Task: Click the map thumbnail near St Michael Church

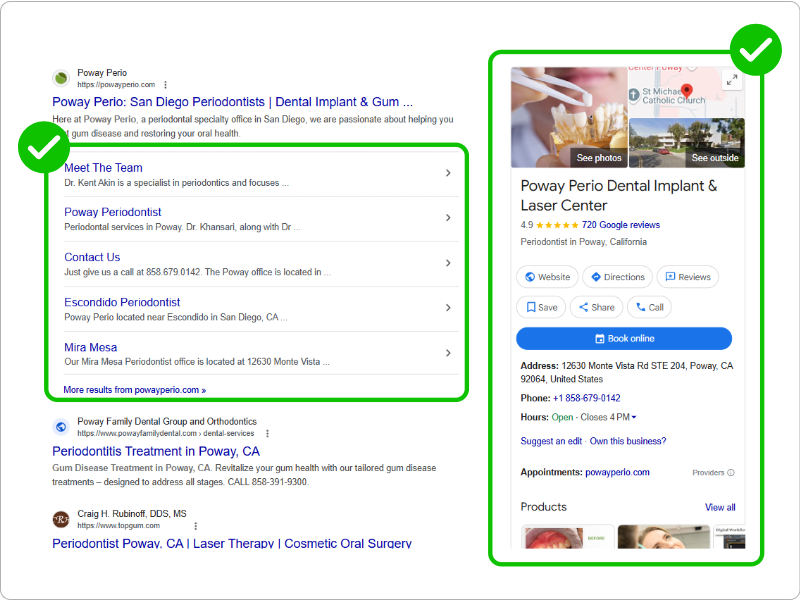Action: click(686, 92)
